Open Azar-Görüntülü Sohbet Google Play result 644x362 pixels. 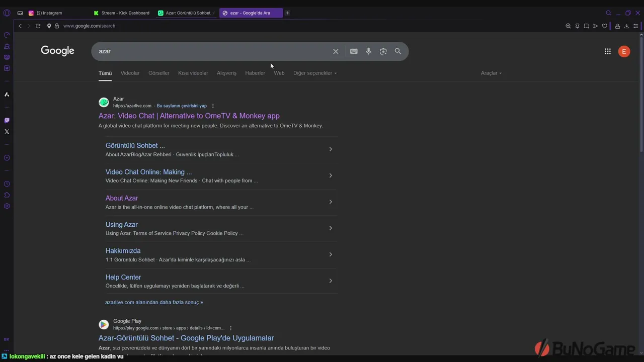(186, 338)
